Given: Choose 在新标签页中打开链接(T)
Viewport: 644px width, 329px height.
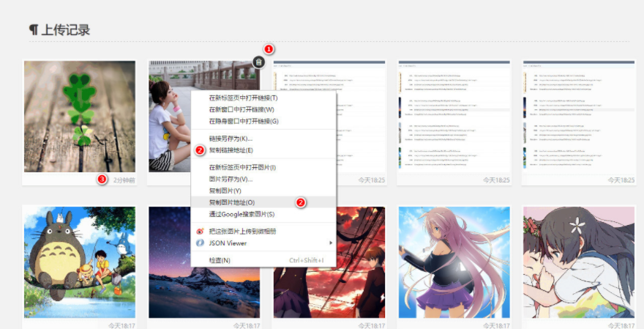Looking at the screenshot, I should (x=263, y=98).
